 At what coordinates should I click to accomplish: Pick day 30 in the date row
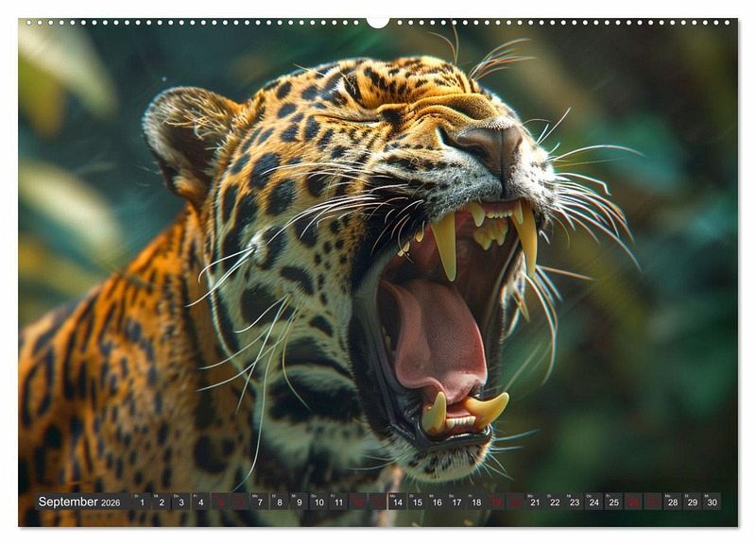coord(712,502)
